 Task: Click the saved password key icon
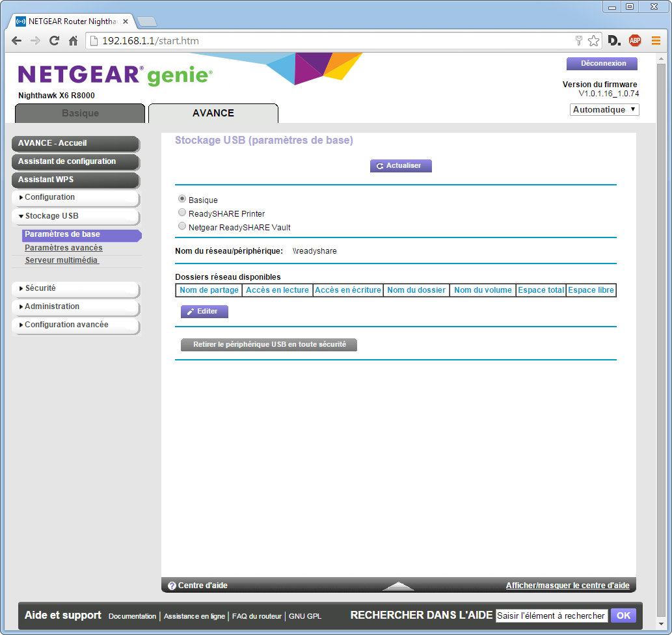tap(578, 41)
